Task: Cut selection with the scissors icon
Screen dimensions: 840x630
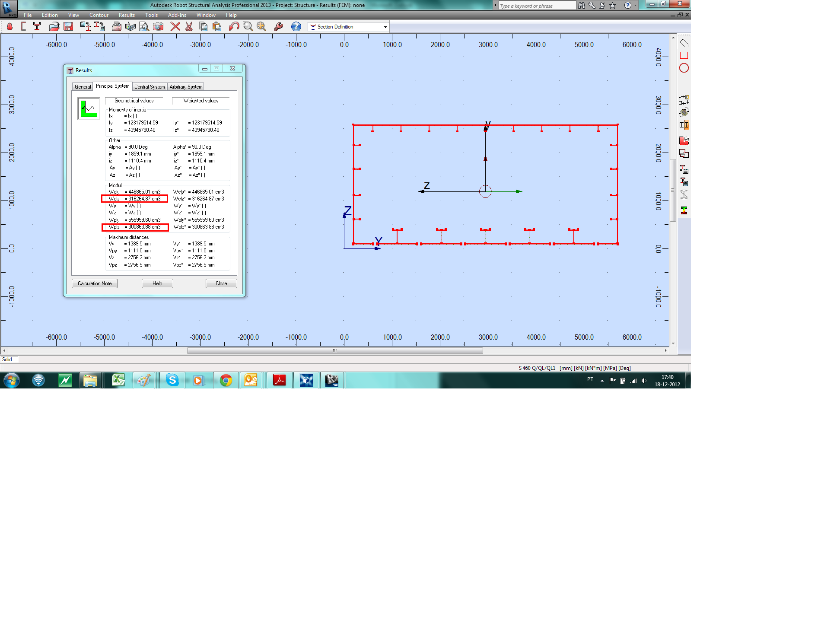Action: coord(189,27)
